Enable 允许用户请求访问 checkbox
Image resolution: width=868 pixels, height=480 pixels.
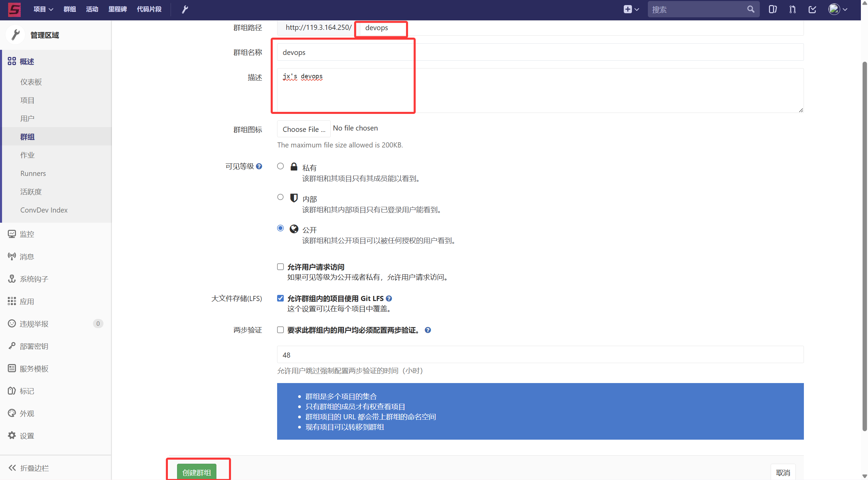[x=281, y=267]
